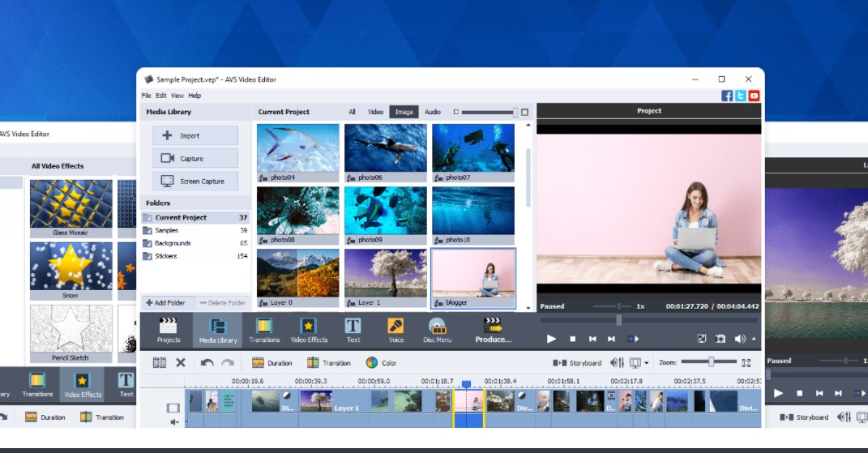
Task: Open the Voice recording tool
Action: click(396, 331)
